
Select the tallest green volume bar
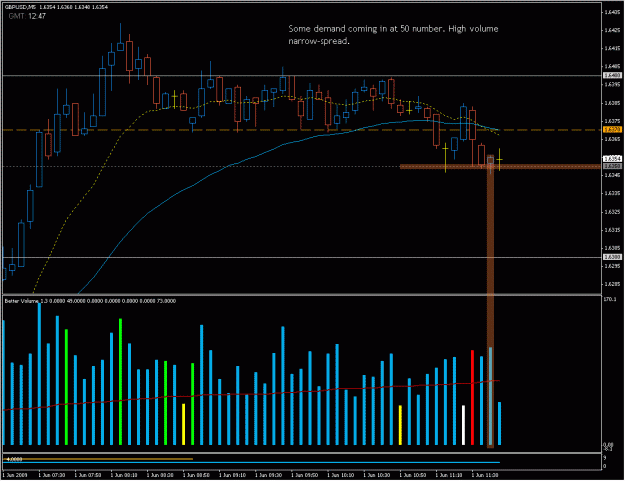pyautogui.click(x=120, y=382)
